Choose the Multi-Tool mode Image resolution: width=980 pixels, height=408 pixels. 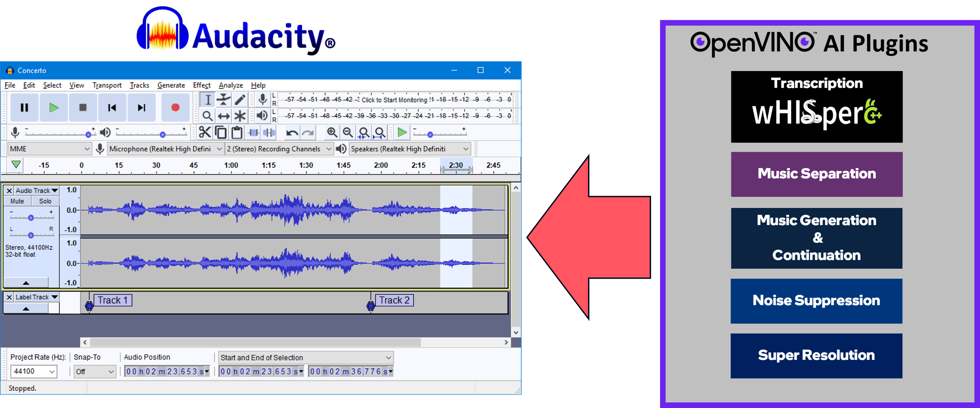pyautogui.click(x=240, y=116)
